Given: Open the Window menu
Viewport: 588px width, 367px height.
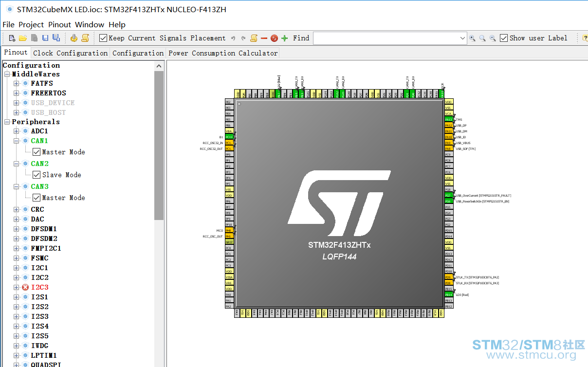Looking at the screenshot, I should pyautogui.click(x=90, y=24).
